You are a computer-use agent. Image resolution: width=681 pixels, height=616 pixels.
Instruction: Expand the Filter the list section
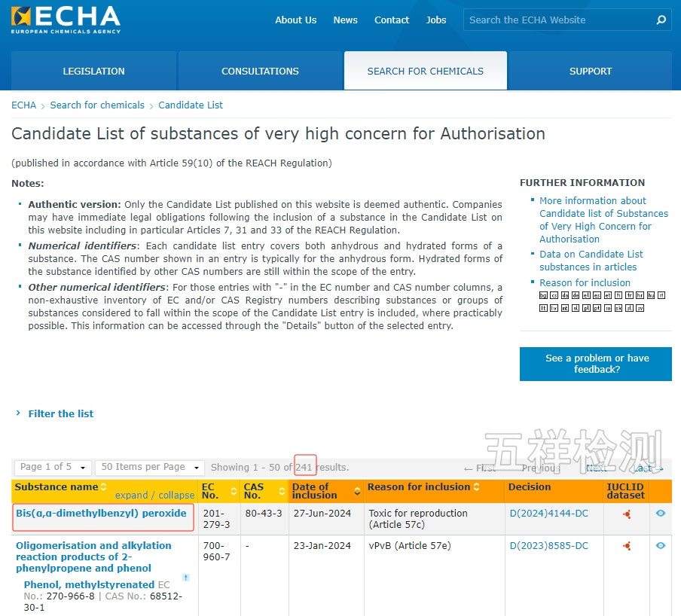click(x=60, y=413)
